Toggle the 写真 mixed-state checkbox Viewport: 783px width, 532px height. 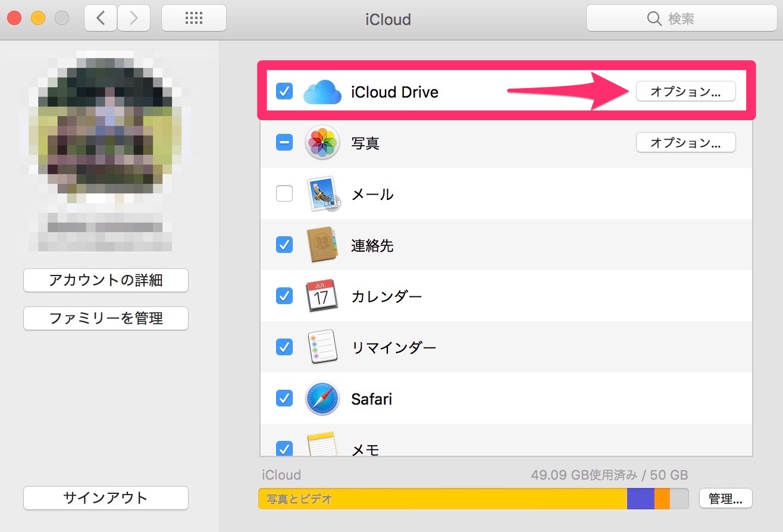pos(284,143)
